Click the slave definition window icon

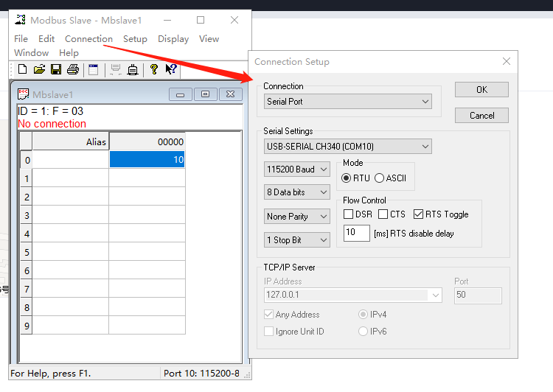tap(94, 69)
